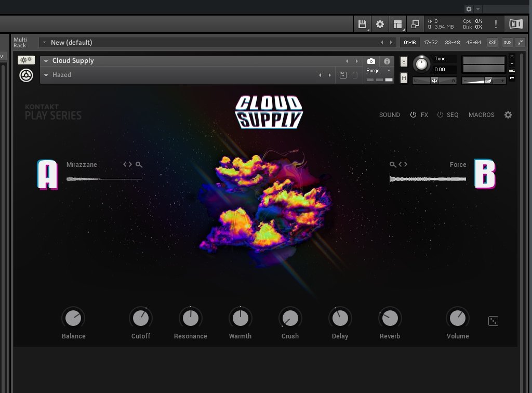Mute the instrument with M button
This screenshot has height=393, width=532.
pos(404,78)
